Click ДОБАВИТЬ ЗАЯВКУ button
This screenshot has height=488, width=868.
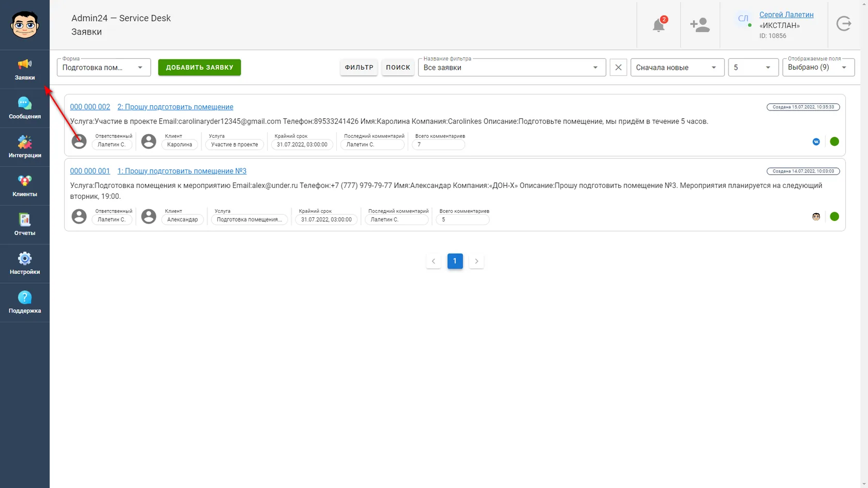tap(199, 67)
